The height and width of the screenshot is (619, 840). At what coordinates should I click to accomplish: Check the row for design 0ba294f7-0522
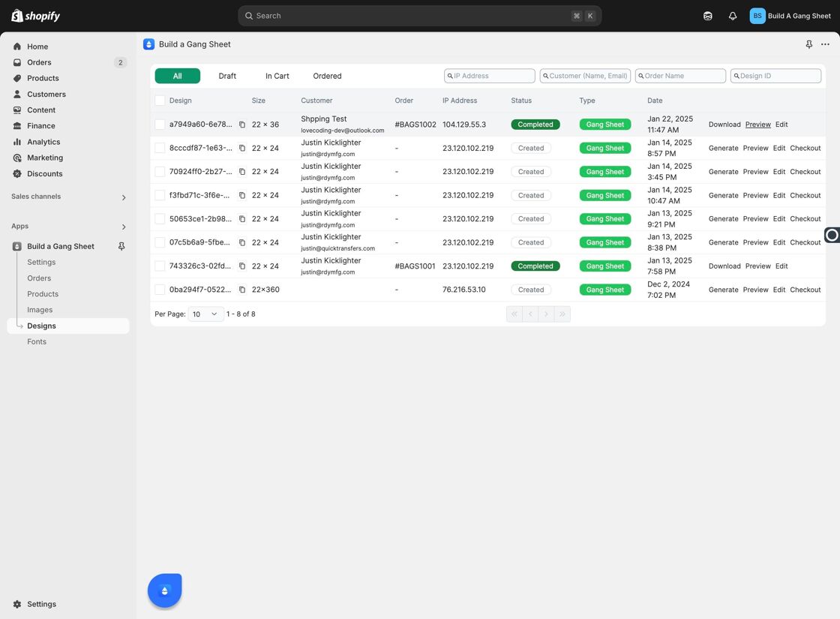pos(160,290)
